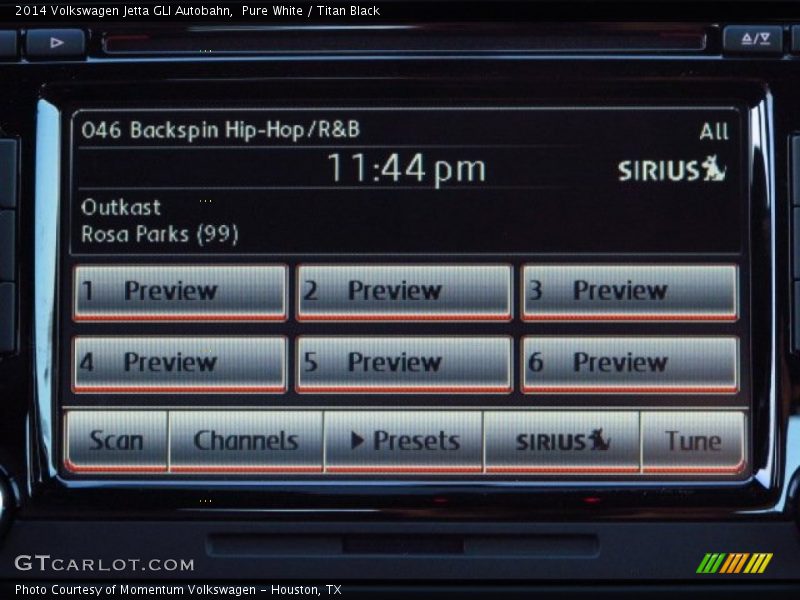Select preset 1 Preview button
The width and height of the screenshot is (800, 600).
(180, 292)
